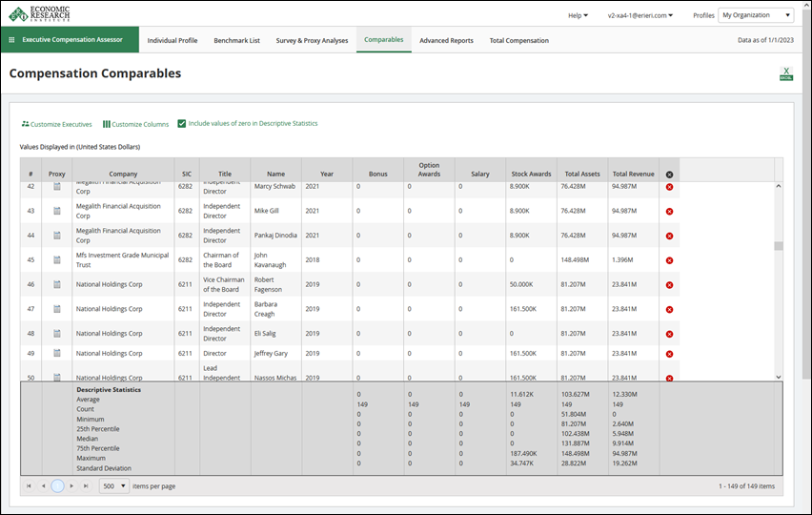Remove Eli Salig row with red X

click(x=669, y=334)
